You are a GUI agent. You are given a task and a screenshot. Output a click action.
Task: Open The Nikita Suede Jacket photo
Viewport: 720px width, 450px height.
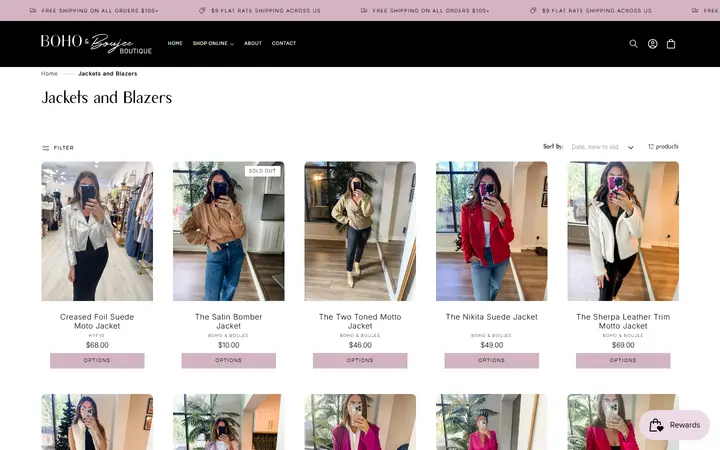point(491,231)
